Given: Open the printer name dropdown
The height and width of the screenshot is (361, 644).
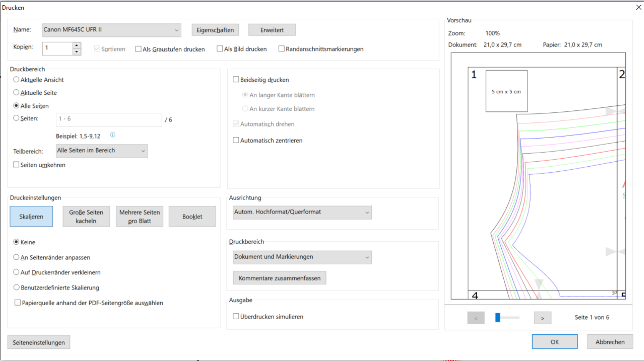Looking at the screenshot, I should (111, 30).
